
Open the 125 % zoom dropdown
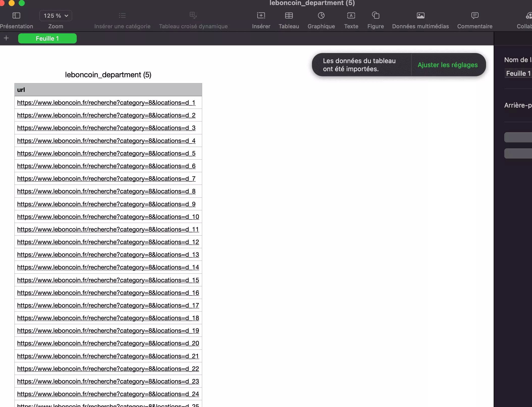pyautogui.click(x=56, y=16)
